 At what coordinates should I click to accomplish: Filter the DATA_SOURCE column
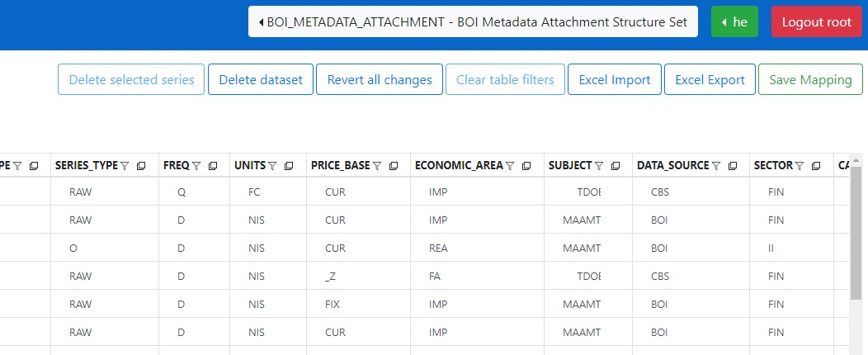[716, 166]
